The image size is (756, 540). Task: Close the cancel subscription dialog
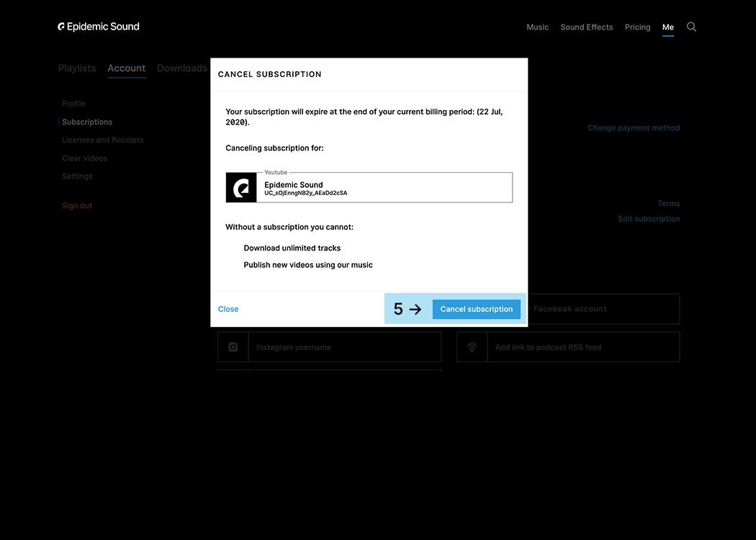tap(228, 309)
